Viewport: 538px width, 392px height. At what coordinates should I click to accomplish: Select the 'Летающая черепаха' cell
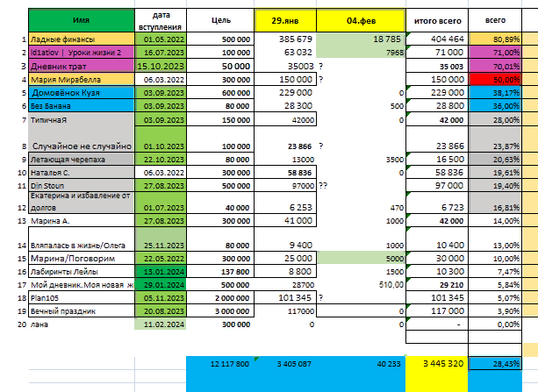click(x=82, y=159)
